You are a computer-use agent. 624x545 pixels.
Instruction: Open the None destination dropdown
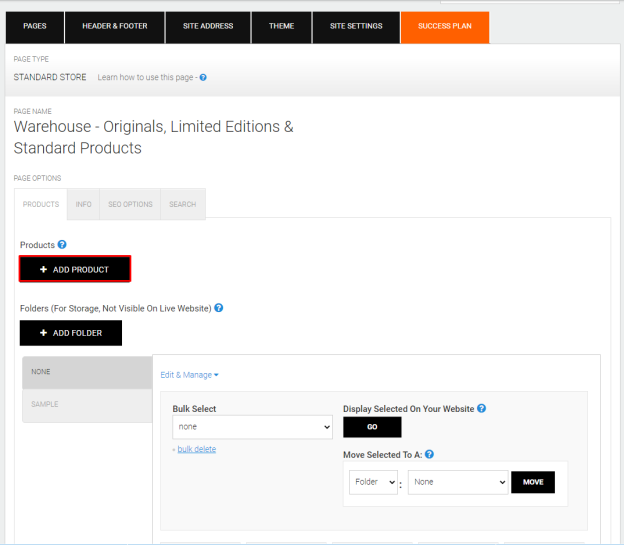coord(458,482)
